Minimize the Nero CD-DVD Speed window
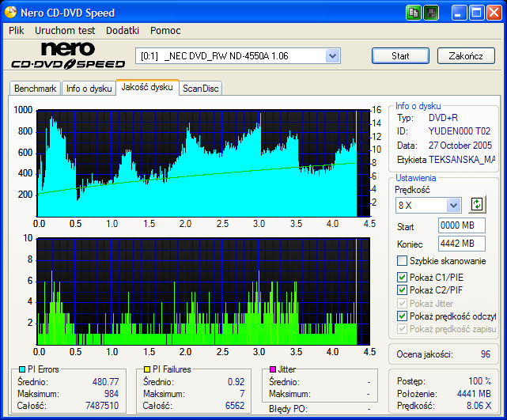The height and width of the screenshot is (420, 507). [459, 13]
